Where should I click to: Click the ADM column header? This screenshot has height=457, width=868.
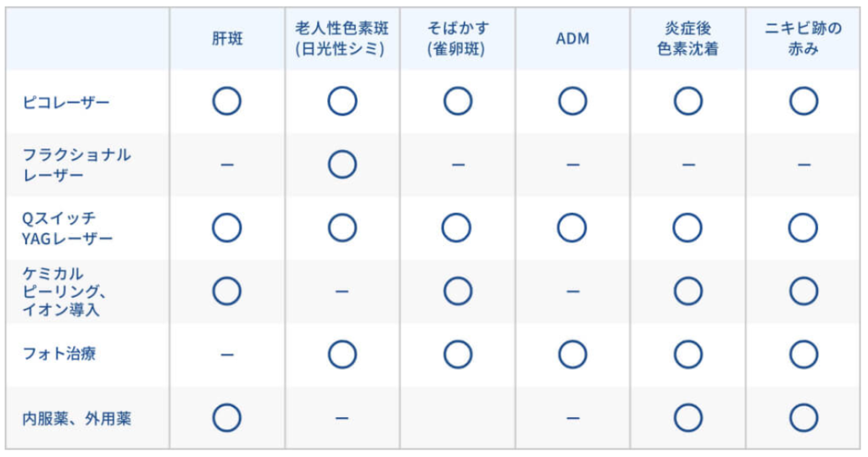(x=572, y=39)
